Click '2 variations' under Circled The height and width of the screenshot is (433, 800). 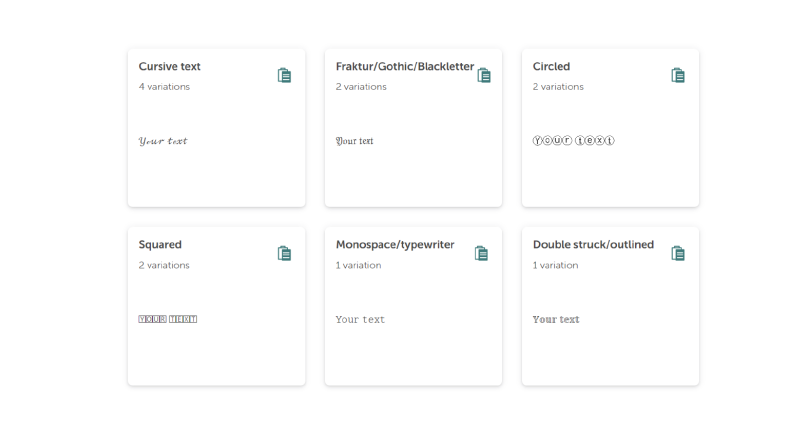pyautogui.click(x=558, y=87)
